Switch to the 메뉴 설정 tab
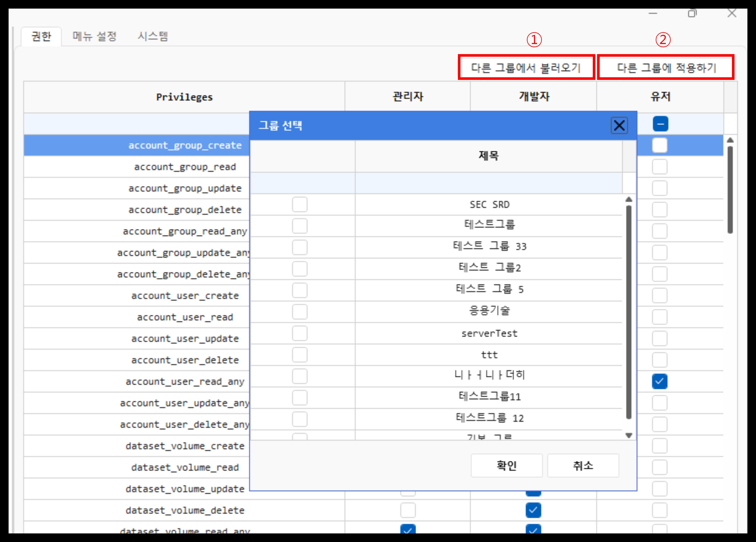The image size is (756, 542). coord(94,36)
